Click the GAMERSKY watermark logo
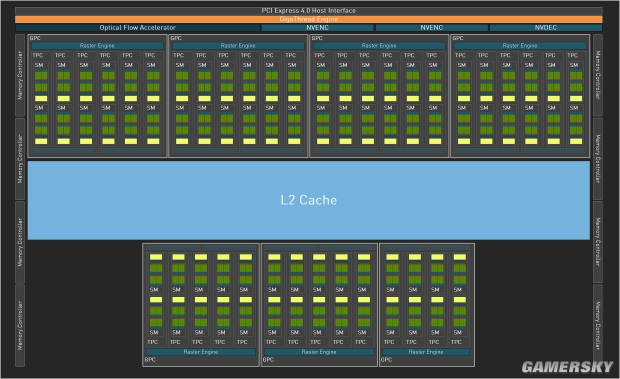Image resolution: width=620 pixels, height=379 pixels. click(x=567, y=367)
